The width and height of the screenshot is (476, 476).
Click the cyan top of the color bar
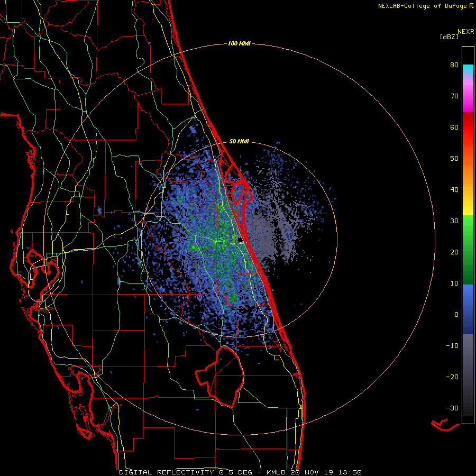pyautogui.click(x=468, y=67)
